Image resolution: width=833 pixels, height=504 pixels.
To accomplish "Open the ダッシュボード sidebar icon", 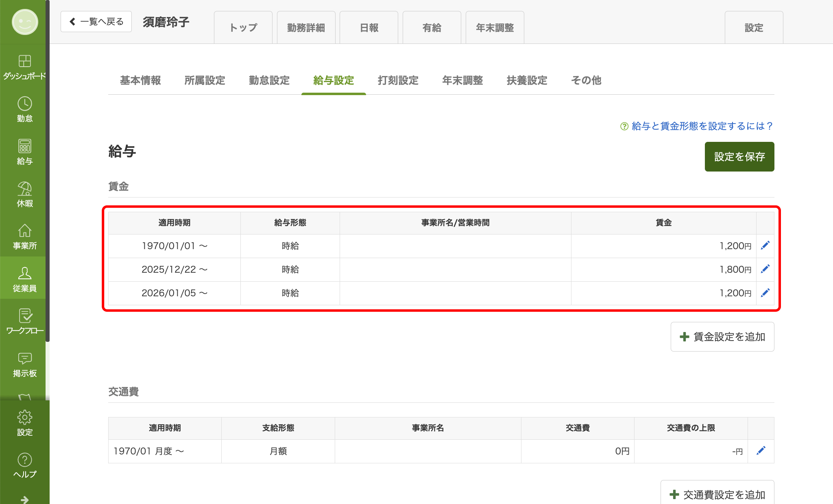I will click(x=24, y=61).
